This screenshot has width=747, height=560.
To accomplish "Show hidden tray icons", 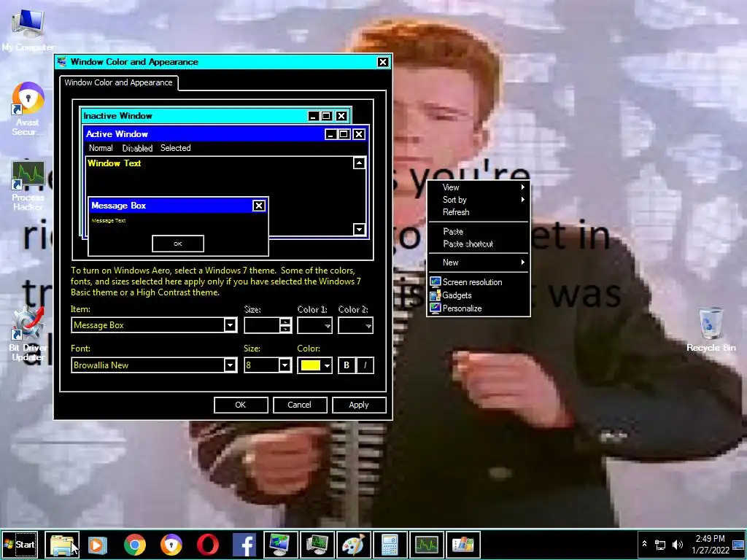I will click(x=644, y=544).
